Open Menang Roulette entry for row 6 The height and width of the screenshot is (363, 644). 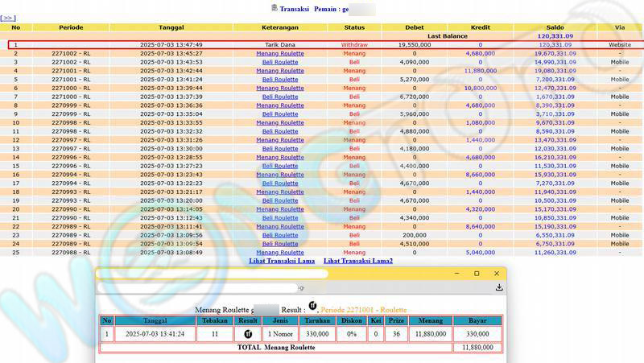(x=280, y=88)
